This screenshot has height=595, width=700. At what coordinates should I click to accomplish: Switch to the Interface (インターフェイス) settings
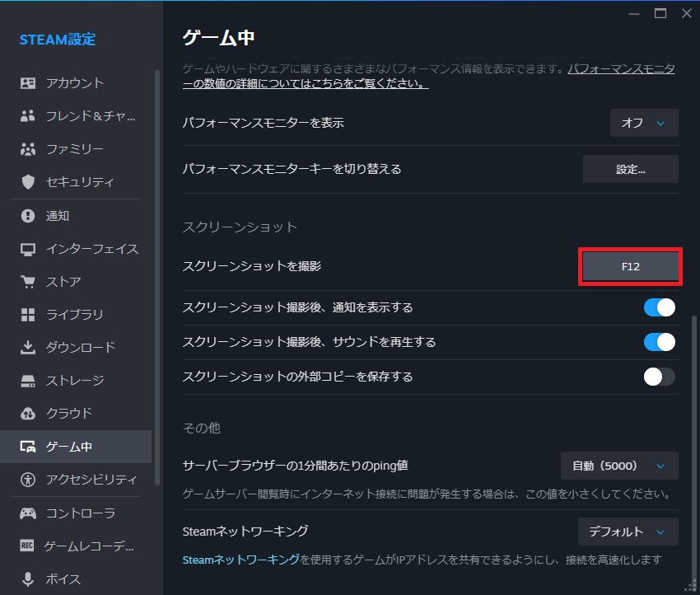click(91, 249)
